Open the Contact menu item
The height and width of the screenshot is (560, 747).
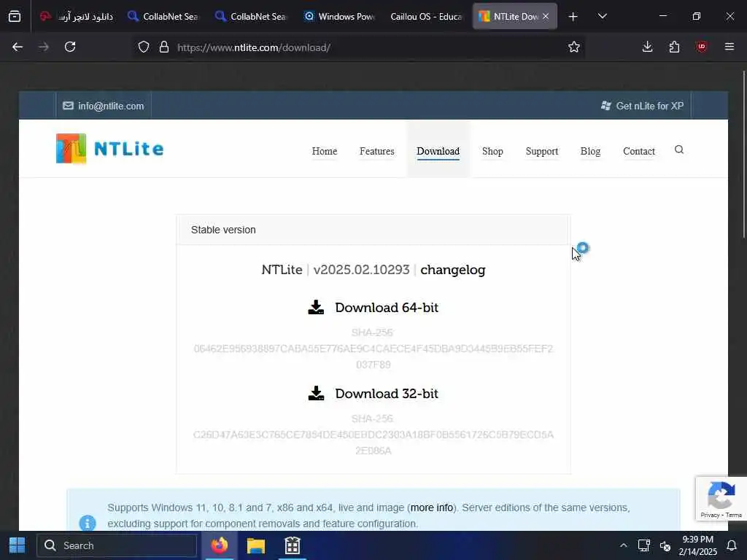639,151
